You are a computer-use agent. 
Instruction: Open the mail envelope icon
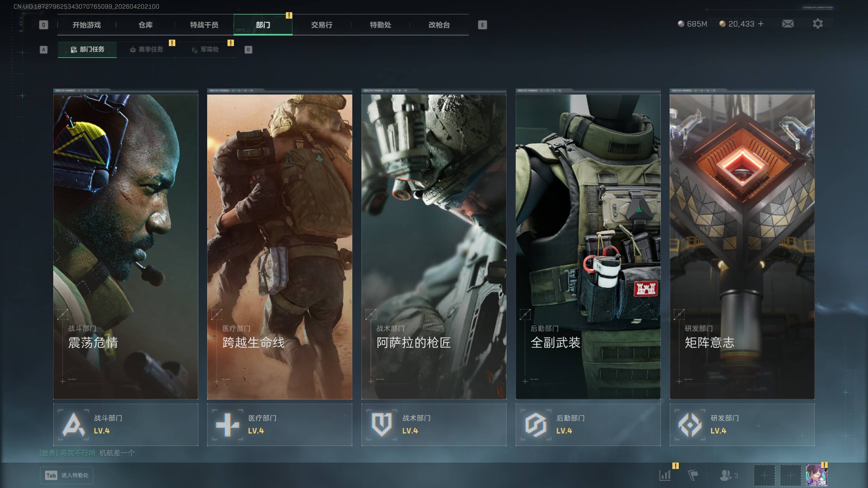[788, 24]
